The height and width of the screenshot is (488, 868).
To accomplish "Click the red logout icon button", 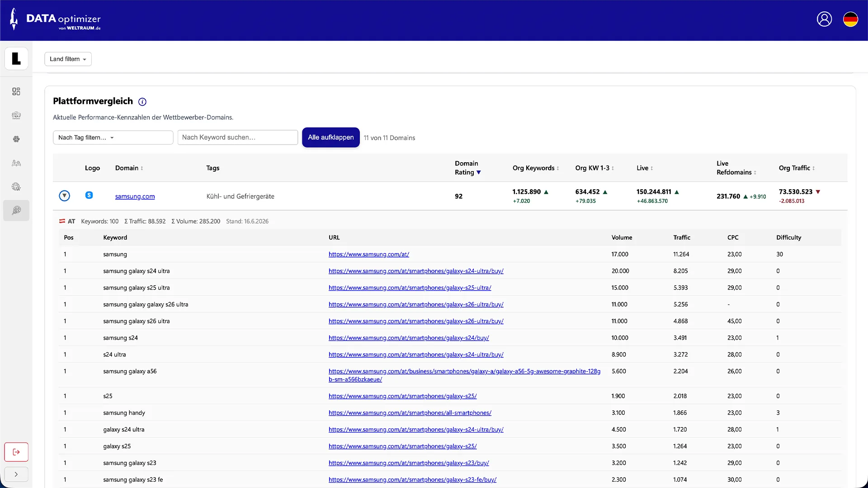I will coord(16,452).
